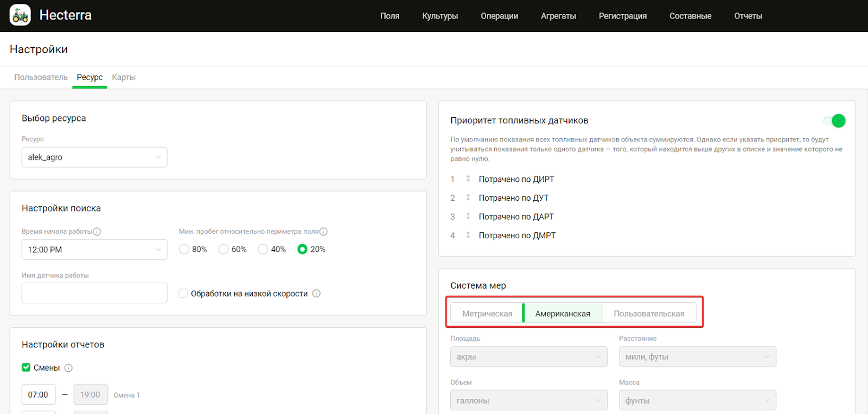The image size is (868, 414).
Task: Click the Имя датчика работы input field
Action: tap(94, 293)
